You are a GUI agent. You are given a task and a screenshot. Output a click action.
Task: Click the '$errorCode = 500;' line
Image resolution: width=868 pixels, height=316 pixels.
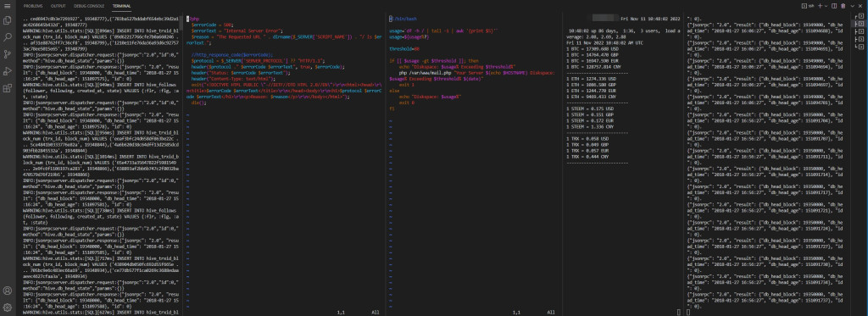[212, 25]
